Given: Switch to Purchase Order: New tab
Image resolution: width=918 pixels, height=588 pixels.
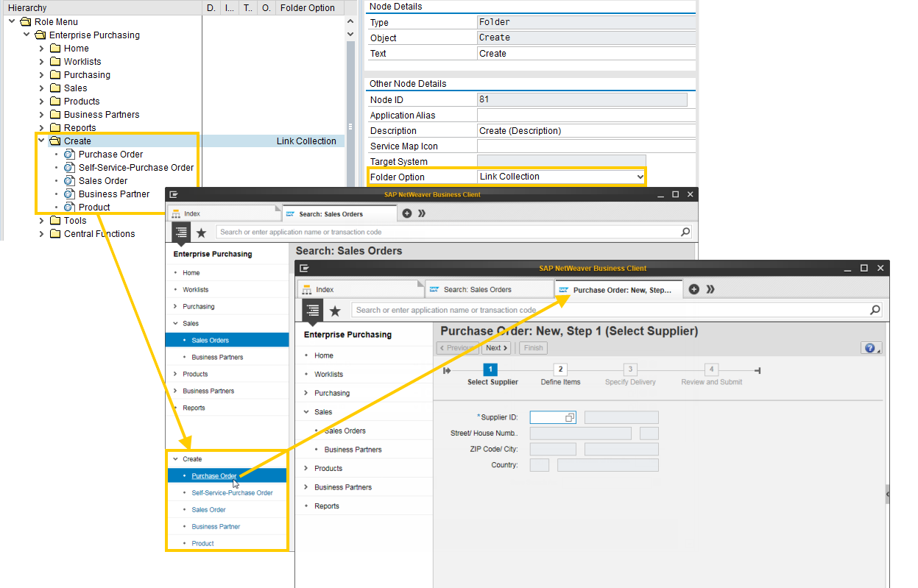Looking at the screenshot, I should coord(621,290).
